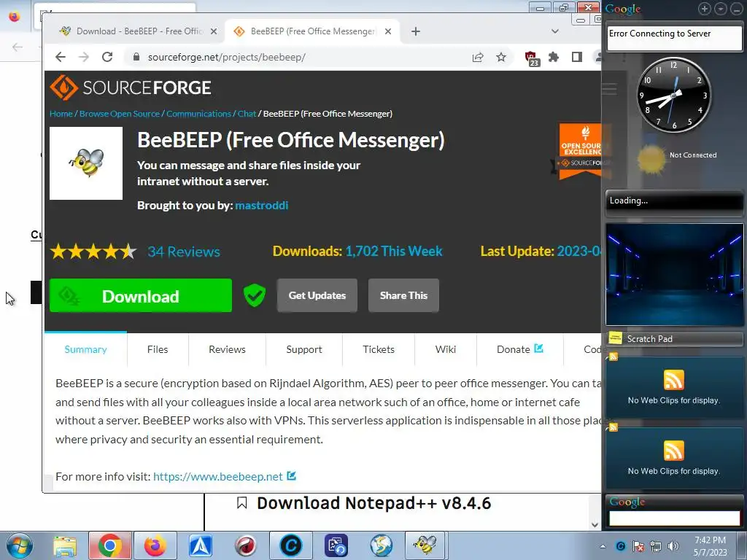Click the first Web Clips RSS icon
This screenshot has height=560, width=747.
[x=673, y=380]
